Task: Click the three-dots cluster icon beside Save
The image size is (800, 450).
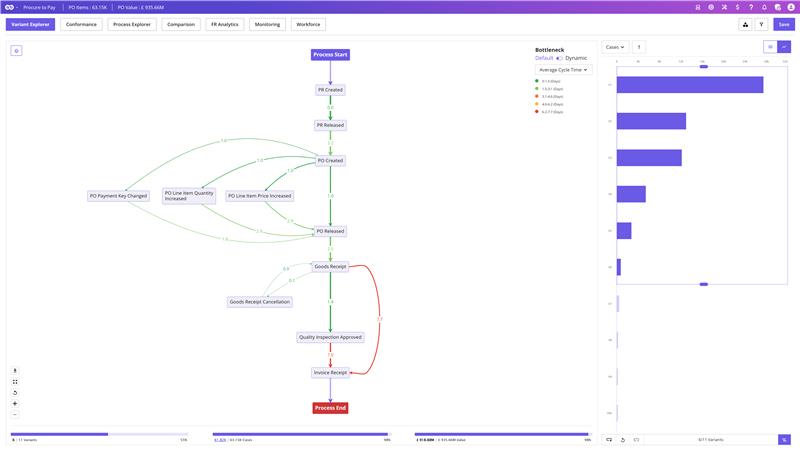Action: click(x=745, y=24)
